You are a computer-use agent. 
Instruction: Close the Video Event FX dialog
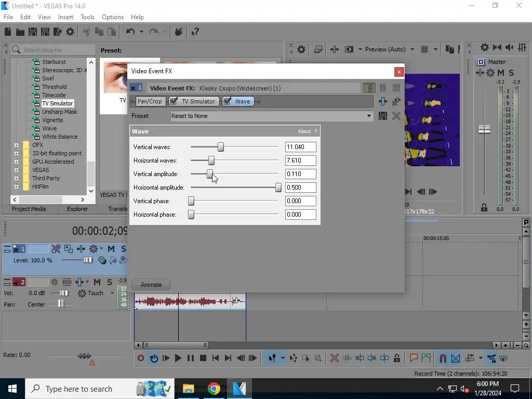point(399,72)
